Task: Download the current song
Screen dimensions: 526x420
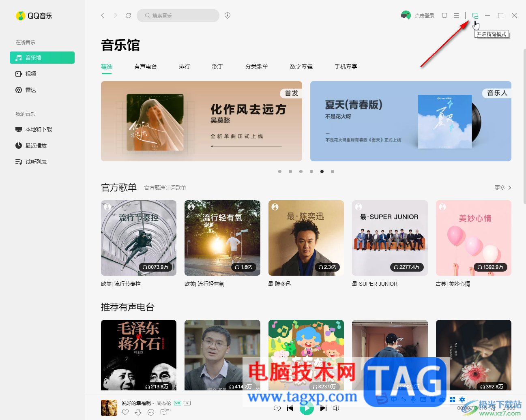Action: [138, 412]
